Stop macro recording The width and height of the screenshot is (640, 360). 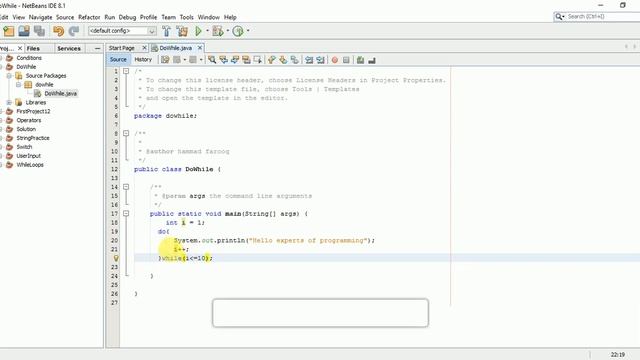tap(346, 60)
